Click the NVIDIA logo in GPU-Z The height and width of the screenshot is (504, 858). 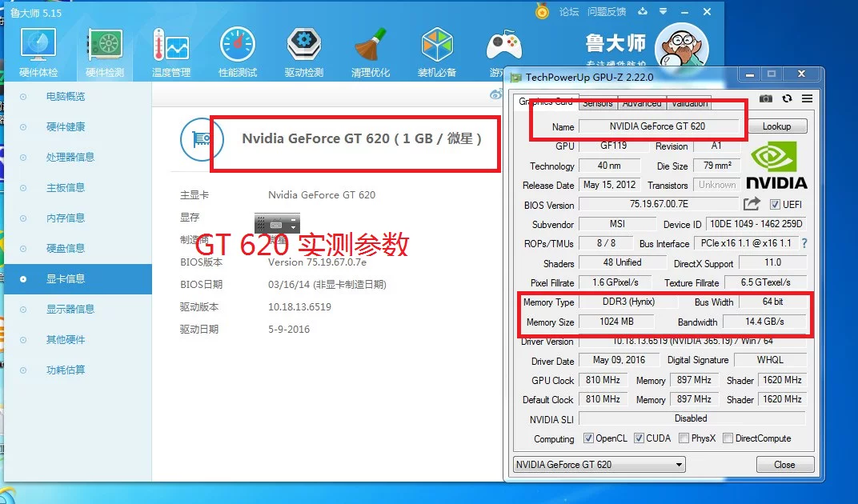coord(776,166)
